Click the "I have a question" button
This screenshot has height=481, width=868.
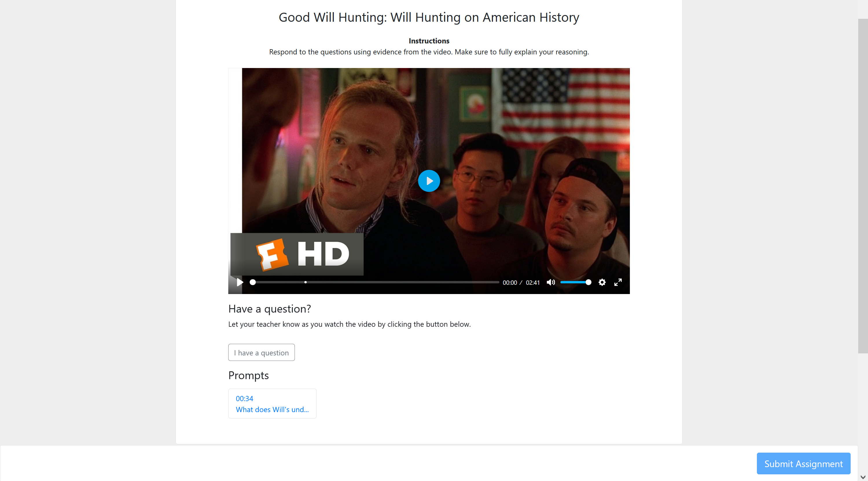(x=261, y=352)
